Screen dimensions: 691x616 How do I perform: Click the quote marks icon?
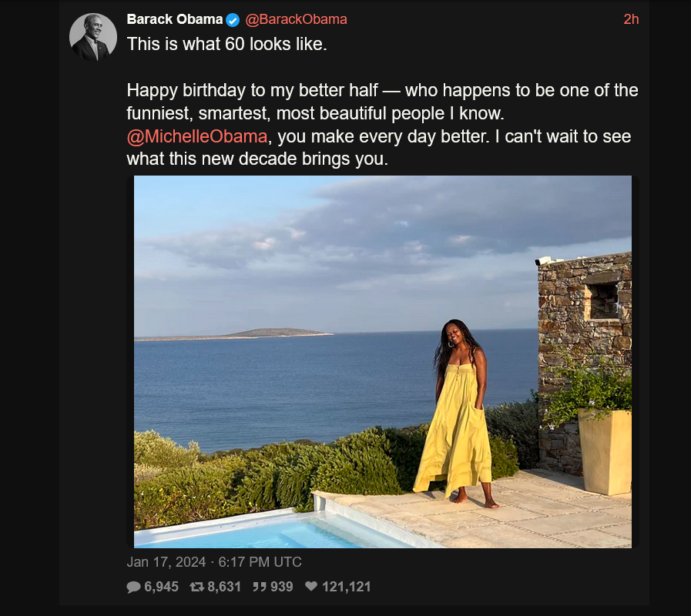tap(260, 587)
